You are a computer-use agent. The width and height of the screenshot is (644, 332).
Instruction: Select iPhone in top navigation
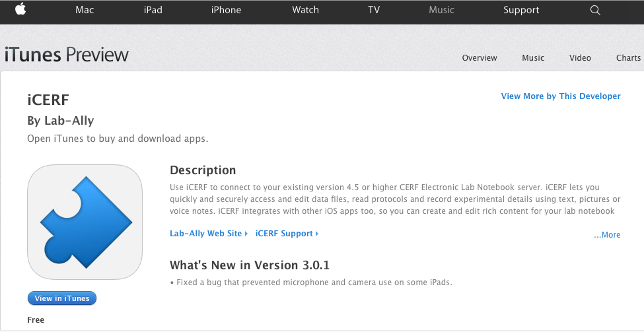pos(226,10)
